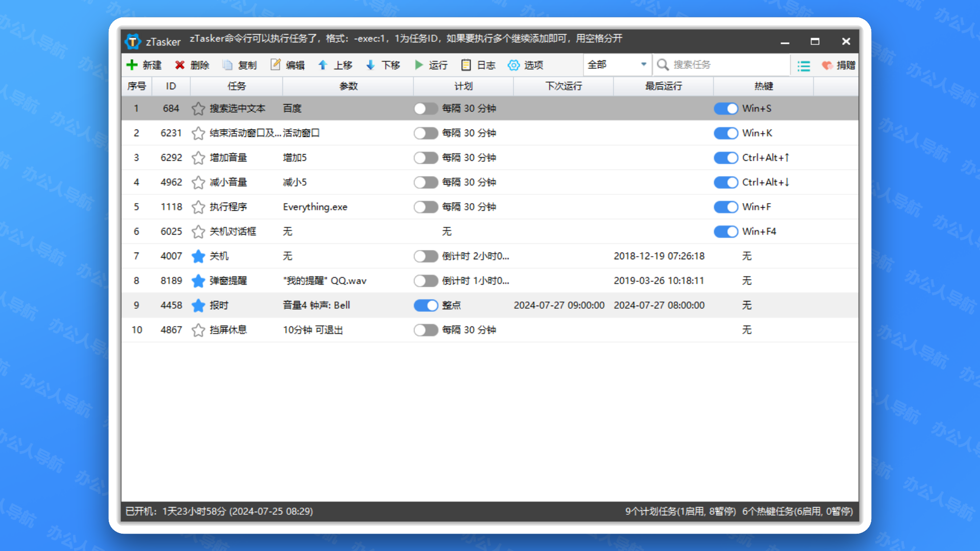Sort by the 下次运行 column header
This screenshot has height=551, width=980.
pyautogui.click(x=563, y=86)
